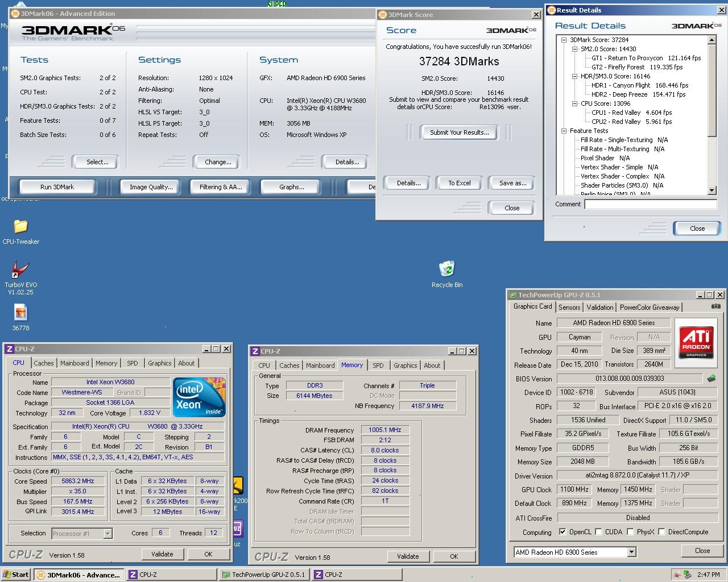Click the Intel Xeon logo in CPU-Z
Screen dimensions: 728x582
click(x=199, y=396)
